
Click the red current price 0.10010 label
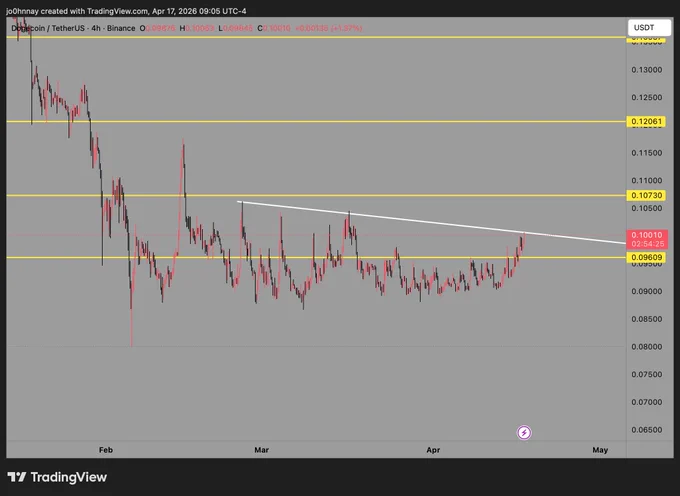click(647, 239)
